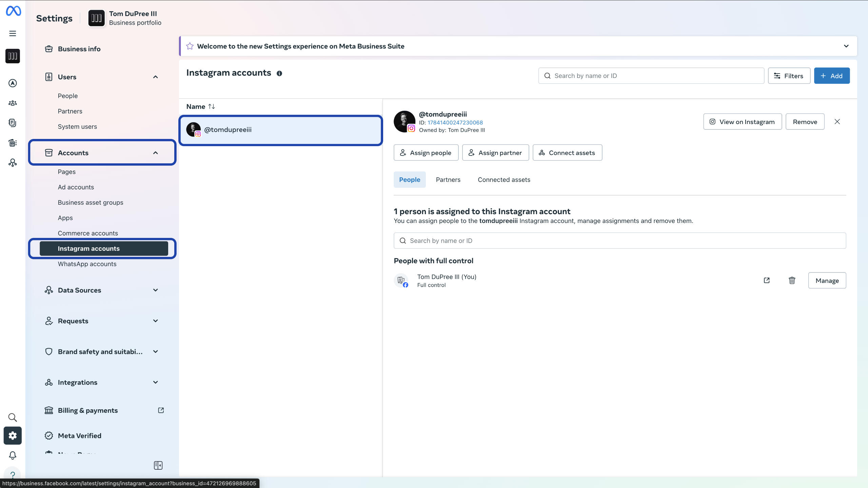Image resolution: width=868 pixels, height=488 pixels.
Task: Expand the welcome banner chevron
Action: 846,46
